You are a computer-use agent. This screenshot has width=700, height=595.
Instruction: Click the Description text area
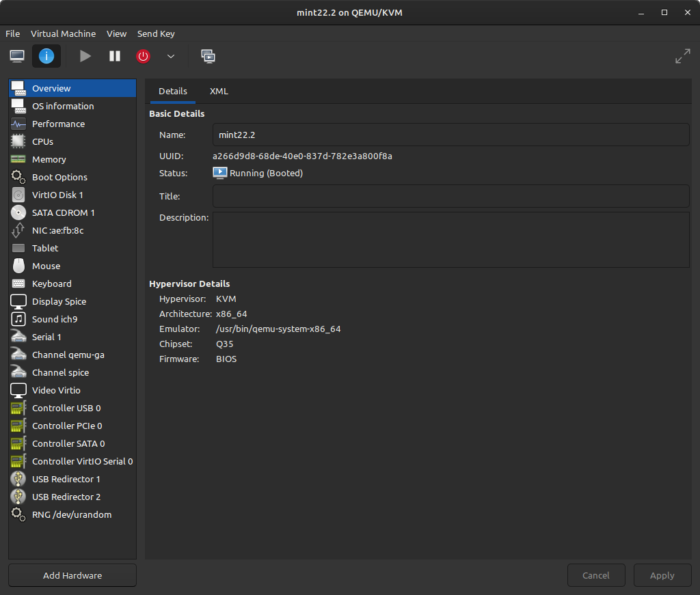(451, 240)
